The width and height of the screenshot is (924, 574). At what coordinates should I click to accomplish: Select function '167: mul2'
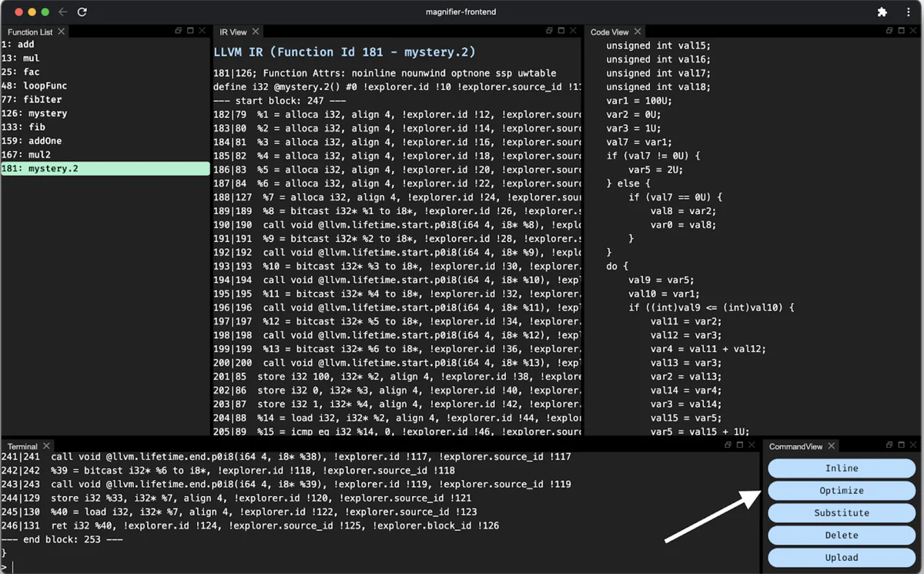105,155
